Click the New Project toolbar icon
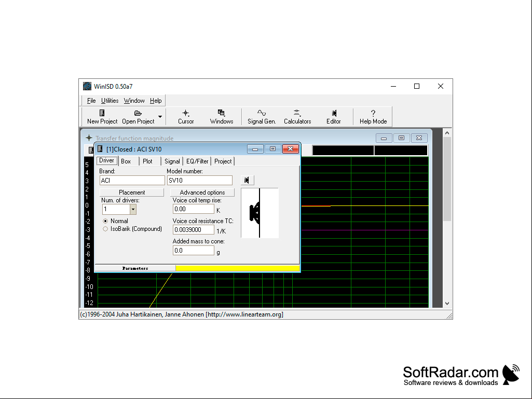 coord(102,117)
